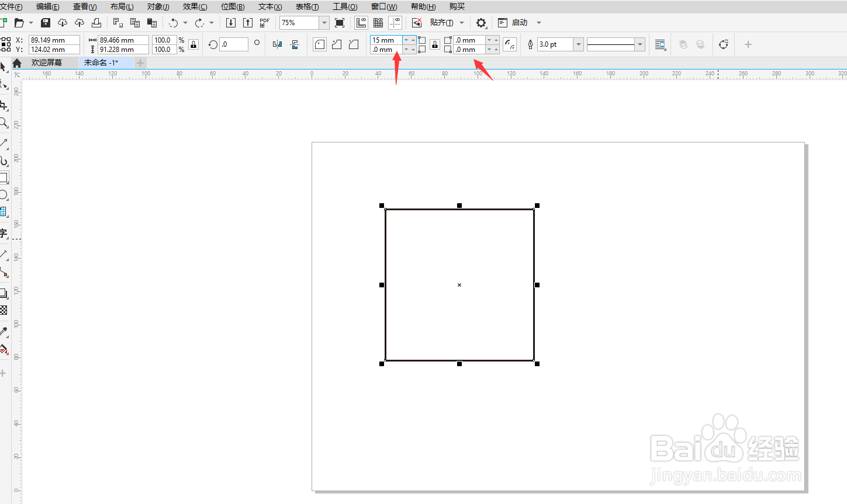Image resolution: width=847 pixels, height=504 pixels.
Task: Print the document with the printer icon
Action: (96, 23)
